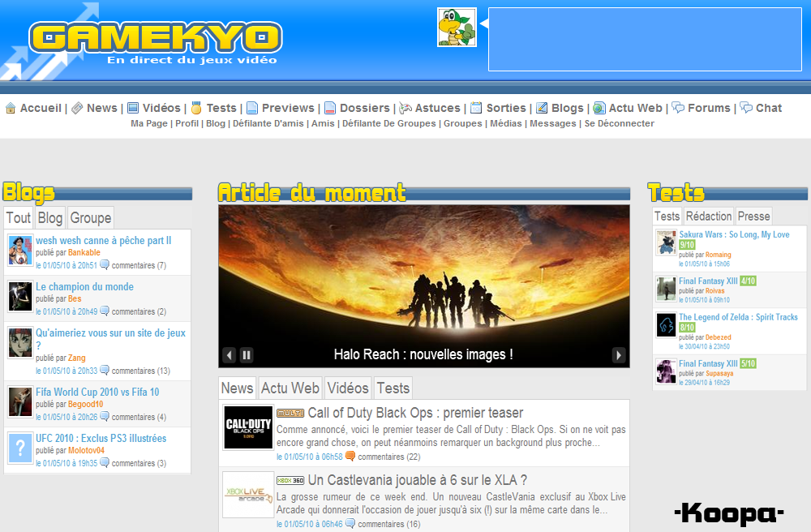
Task: Open the Previews menu item
Action: point(288,108)
